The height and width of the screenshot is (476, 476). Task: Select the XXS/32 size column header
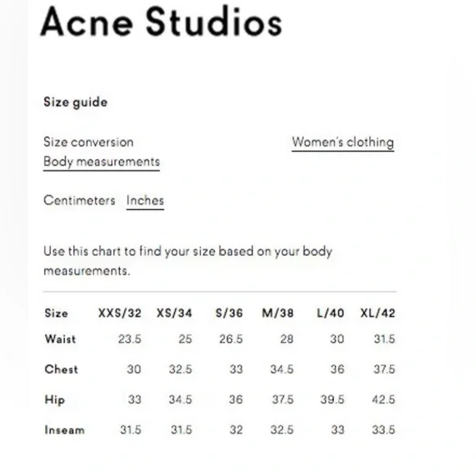click(120, 314)
